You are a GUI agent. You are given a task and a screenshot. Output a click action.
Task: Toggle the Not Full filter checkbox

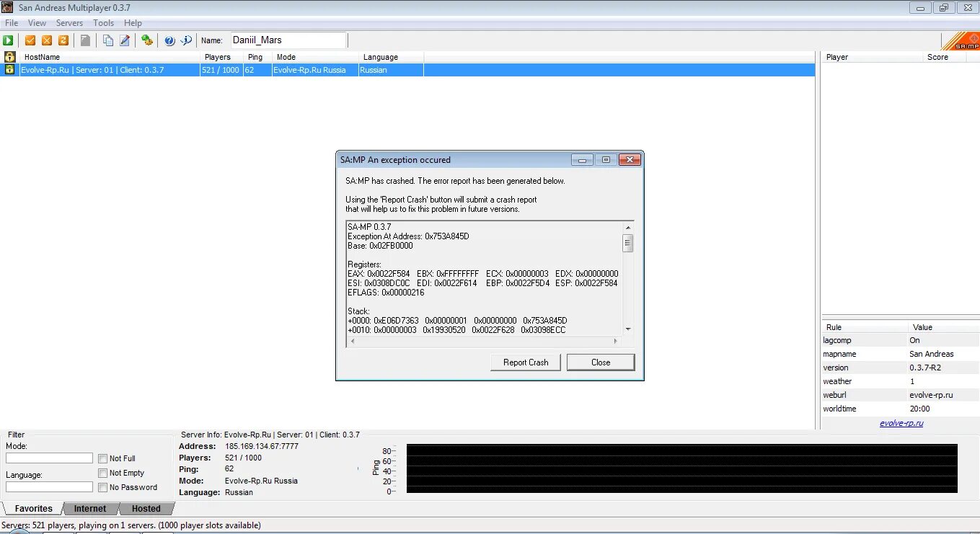pos(103,458)
